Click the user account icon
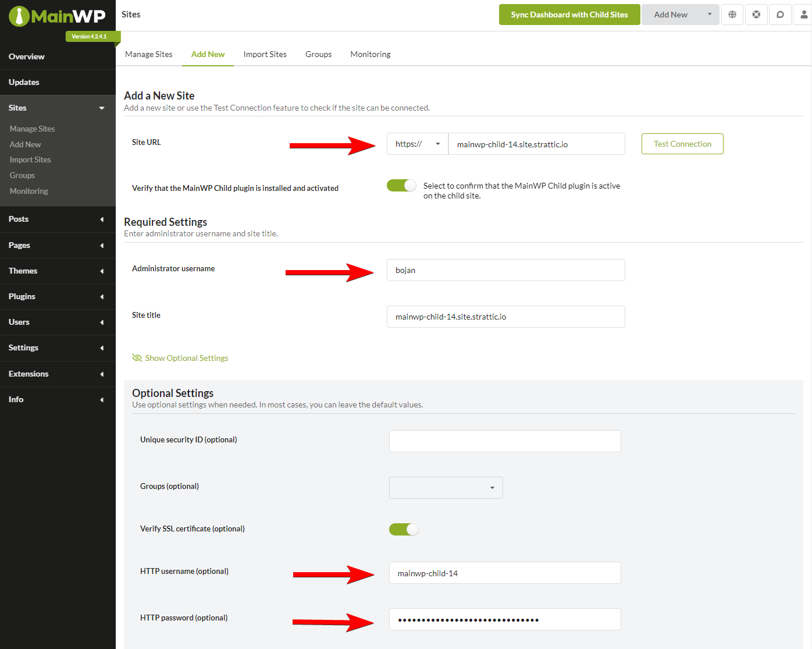 pos(803,14)
